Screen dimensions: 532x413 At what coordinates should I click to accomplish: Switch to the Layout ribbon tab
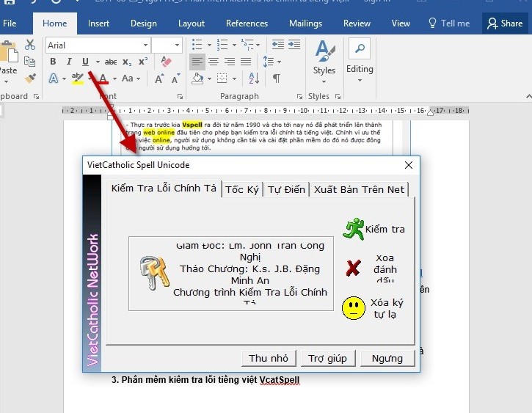[192, 23]
